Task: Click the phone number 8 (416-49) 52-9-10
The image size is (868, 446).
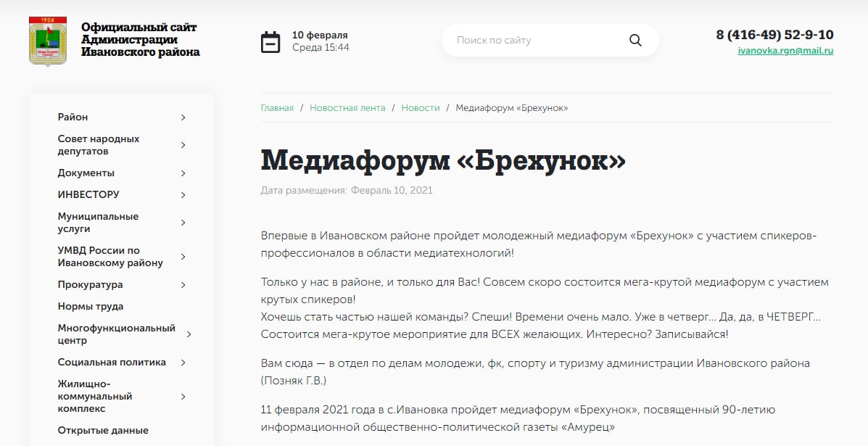Action: point(774,34)
